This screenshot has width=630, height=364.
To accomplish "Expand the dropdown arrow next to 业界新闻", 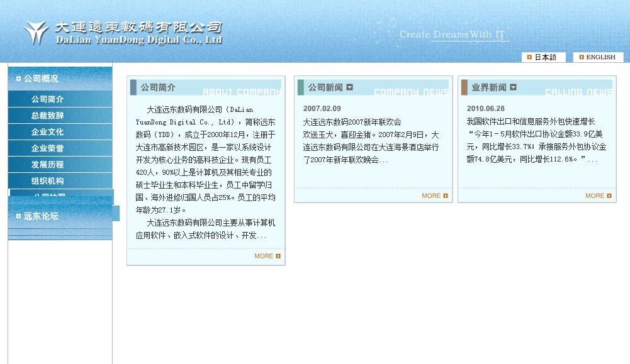I will [x=513, y=87].
